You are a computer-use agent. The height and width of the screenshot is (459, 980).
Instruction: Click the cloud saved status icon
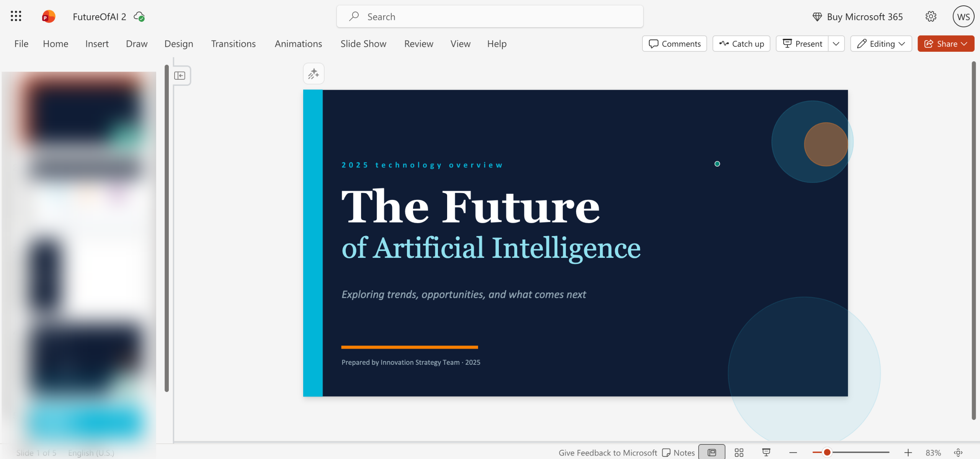pyautogui.click(x=139, y=16)
